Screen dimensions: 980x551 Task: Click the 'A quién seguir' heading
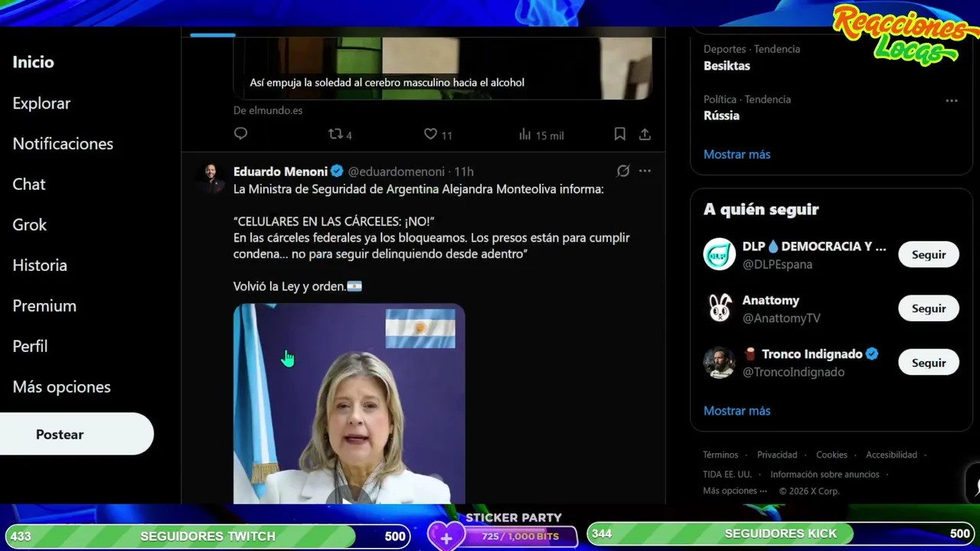[x=761, y=210]
